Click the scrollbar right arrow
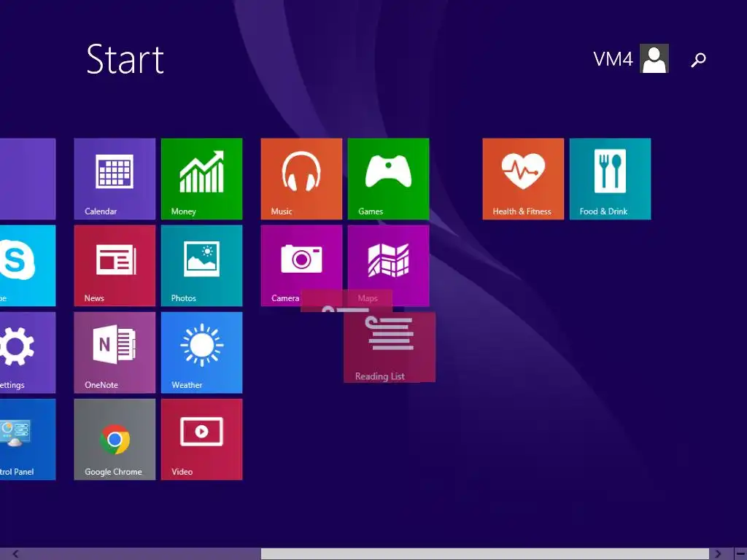The width and height of the screenshot is (747, 560). point(718,554)
